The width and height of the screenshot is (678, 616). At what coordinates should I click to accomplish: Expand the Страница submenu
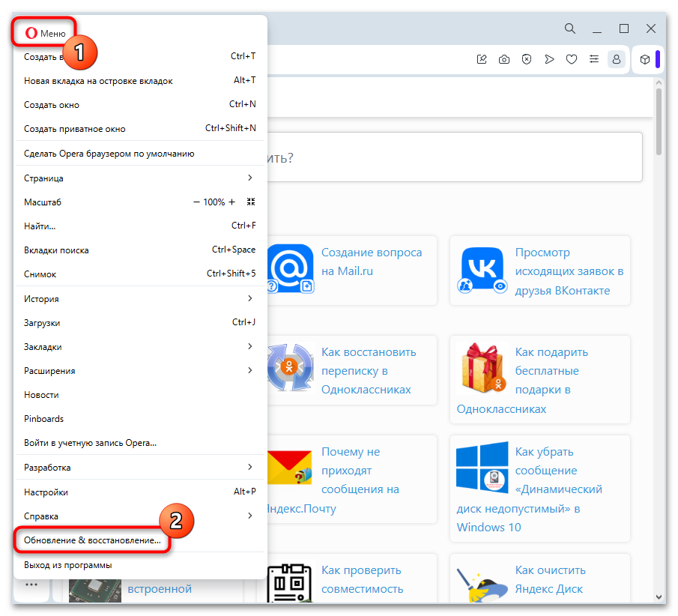[140, 178]
